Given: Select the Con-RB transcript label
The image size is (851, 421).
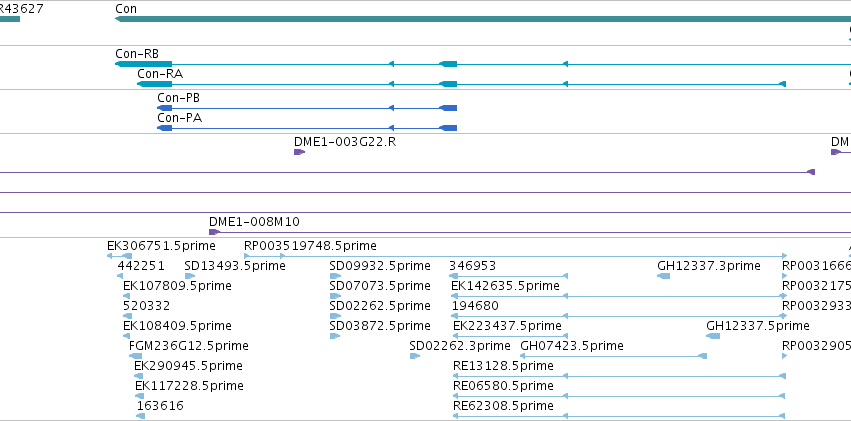Looking at the screenshot, I should (x=137, y=54).
